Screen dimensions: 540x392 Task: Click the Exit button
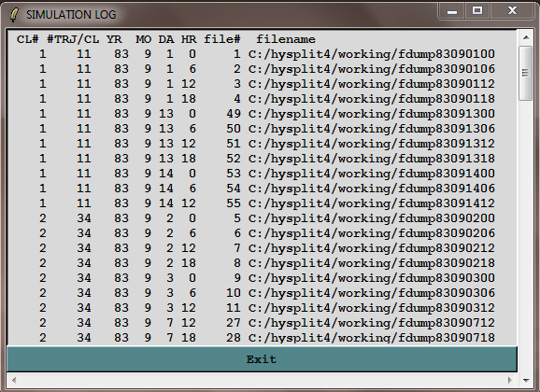(262, 359)
